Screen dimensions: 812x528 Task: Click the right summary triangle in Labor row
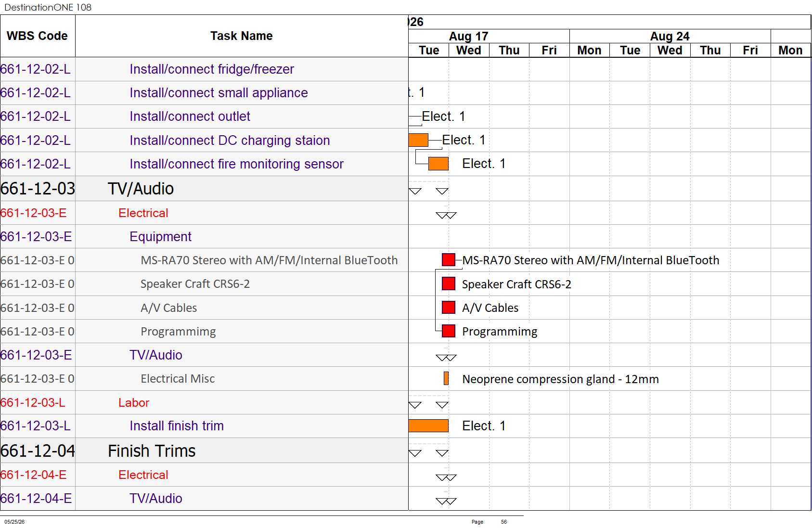coord(442,405)
